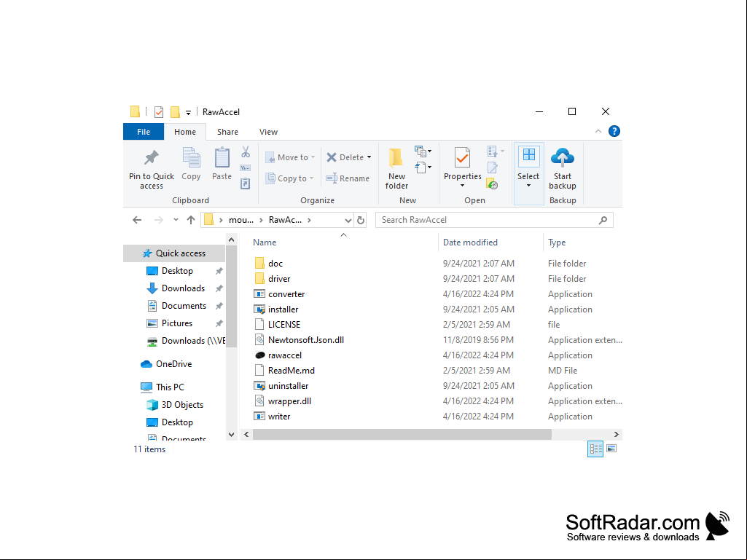This screenshot has width=747, height=560.
Task: Click the Properties checkmark icon
Action: click(x=462, y=157)
